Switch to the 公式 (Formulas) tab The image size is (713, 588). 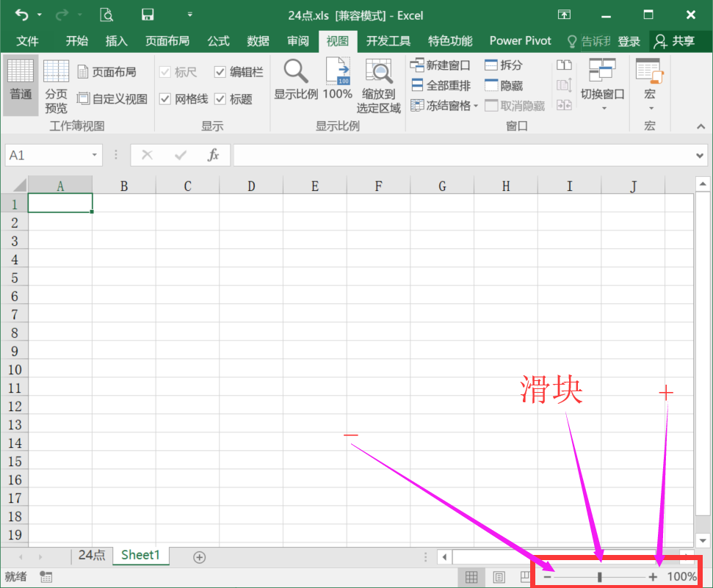coord(218,41)
